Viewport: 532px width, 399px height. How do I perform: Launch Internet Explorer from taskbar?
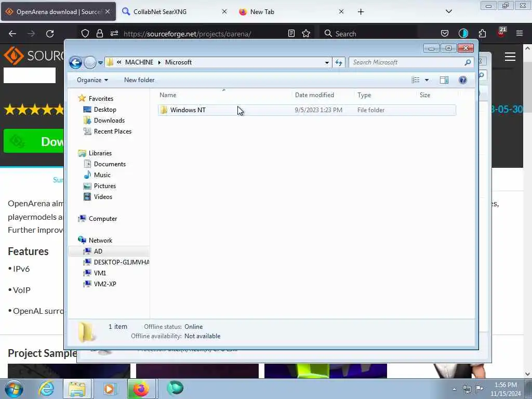pyautogui.click(x=46, y=389)
